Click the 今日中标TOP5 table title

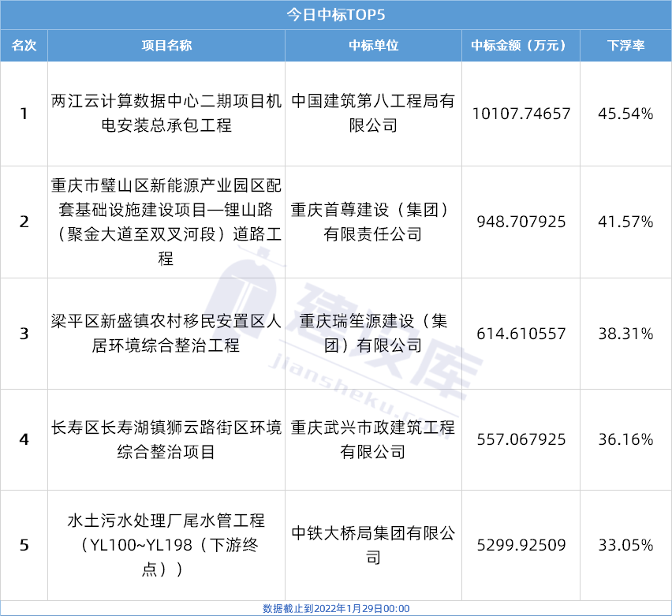coord(335,14)
